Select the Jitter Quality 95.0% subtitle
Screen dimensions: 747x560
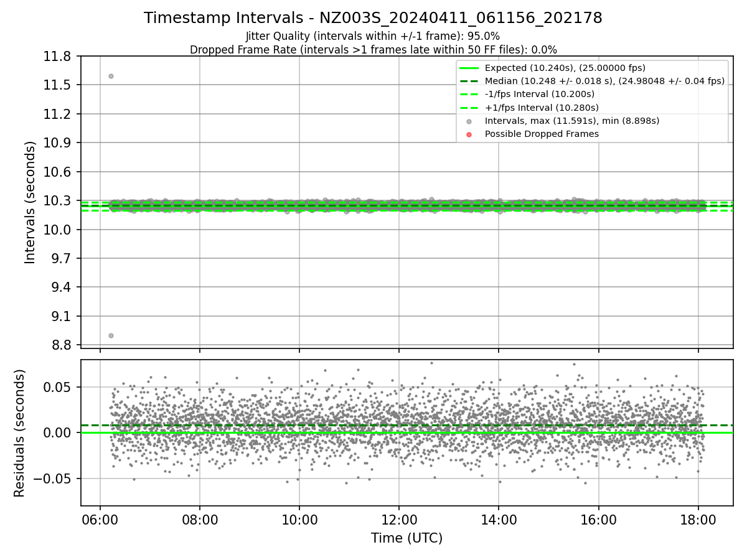coord(373,36)
